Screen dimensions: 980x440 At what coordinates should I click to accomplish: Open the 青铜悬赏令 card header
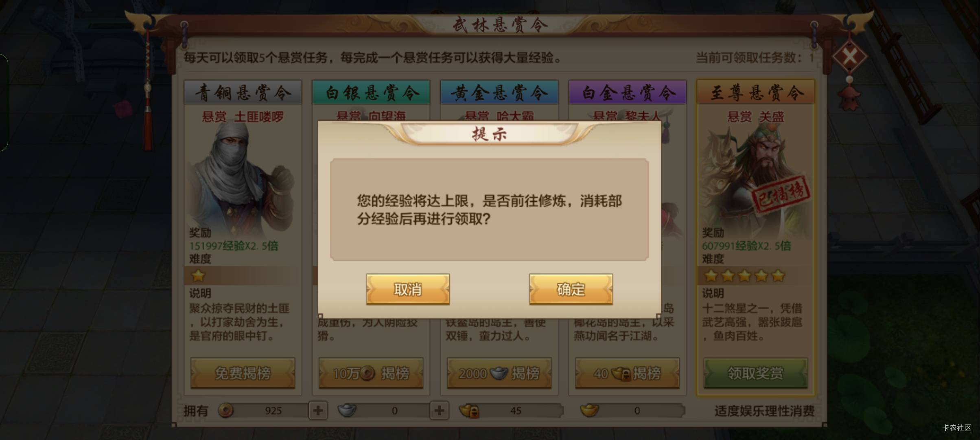tap(243, 92)
